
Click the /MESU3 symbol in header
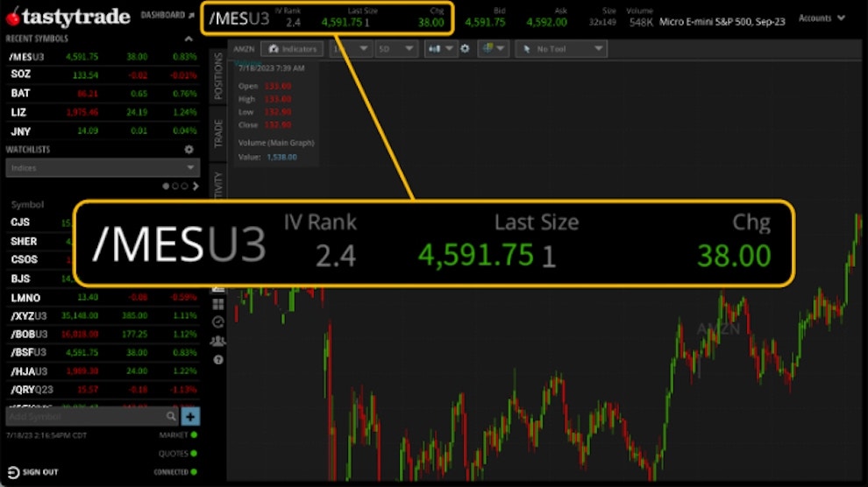(239, 18)
